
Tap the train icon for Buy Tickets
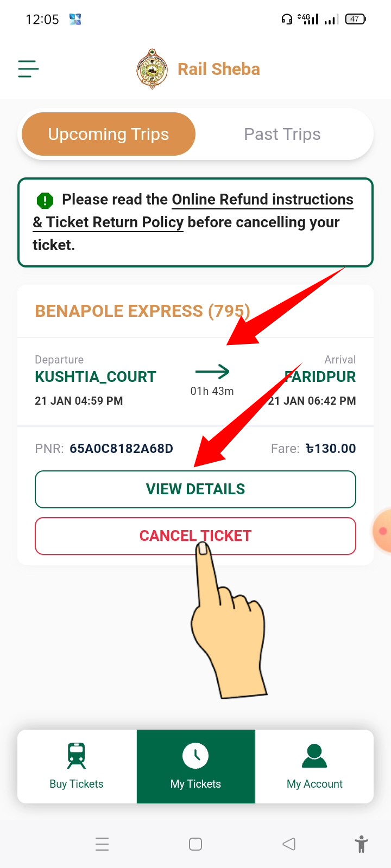point(77,756)
